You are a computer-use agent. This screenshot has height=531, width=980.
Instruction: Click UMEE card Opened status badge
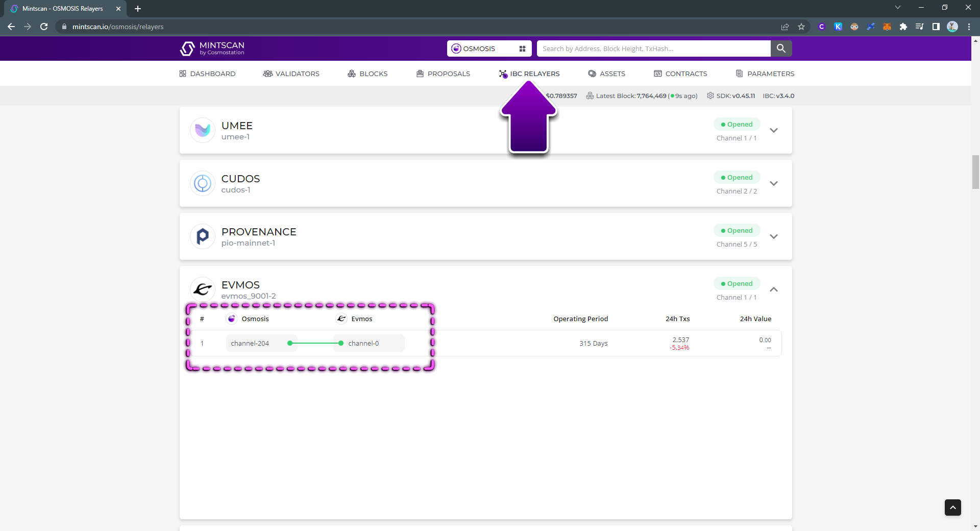point(737,124)
